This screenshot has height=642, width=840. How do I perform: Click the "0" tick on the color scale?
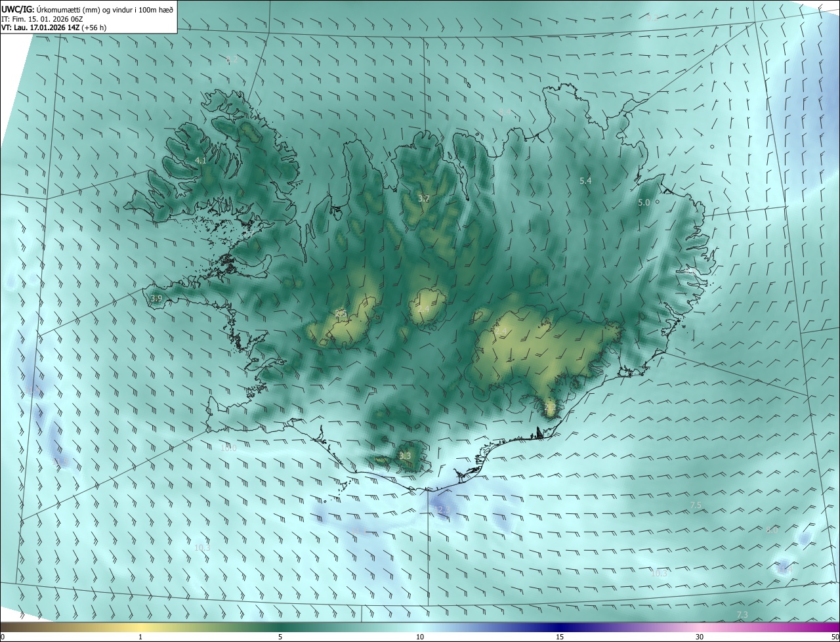pyautogui.click(x=2, y=637)
